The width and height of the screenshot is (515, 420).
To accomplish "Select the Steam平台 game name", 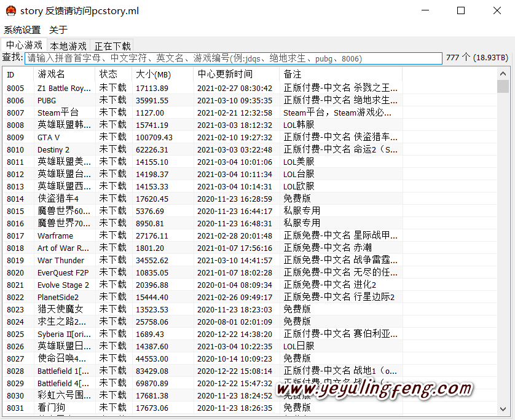I will tap(58, 113).
